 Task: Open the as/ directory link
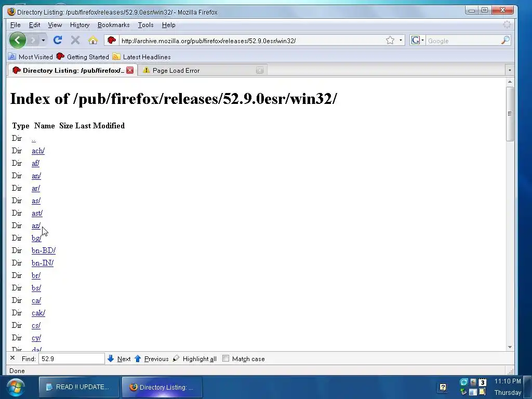pos(36,201)
